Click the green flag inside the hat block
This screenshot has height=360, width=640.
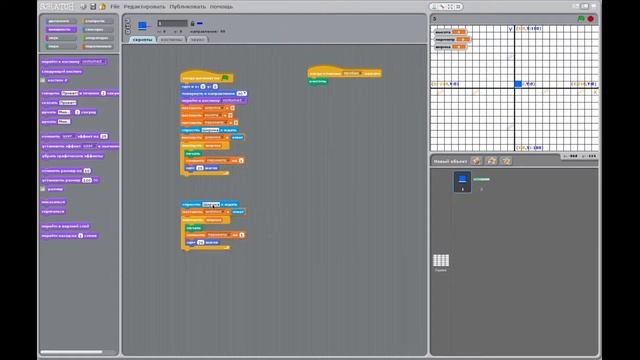pyautogui.click(x=225, y=78)
